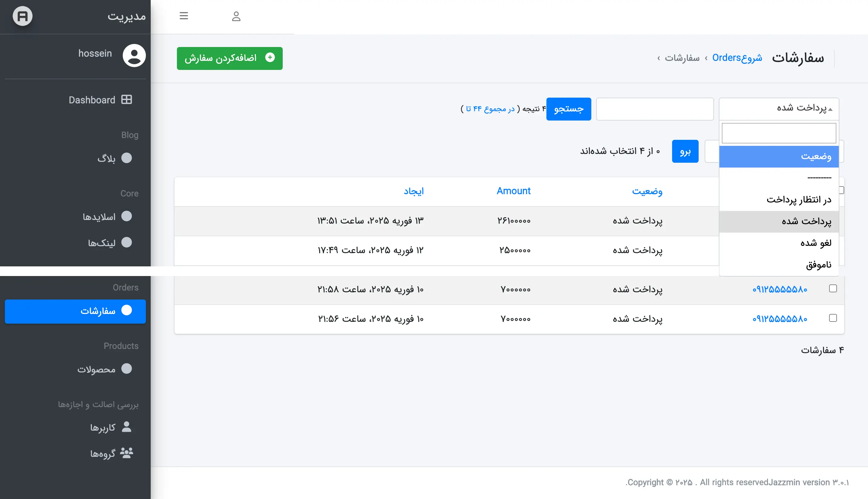This screenshot has width=868, height=499.
Task: Open the محصولات menu item
Action: coord(75,369)
